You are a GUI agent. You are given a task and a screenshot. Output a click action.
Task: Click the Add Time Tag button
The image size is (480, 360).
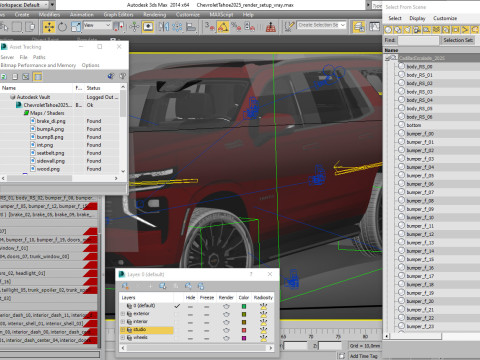click(x=363, y=356)
